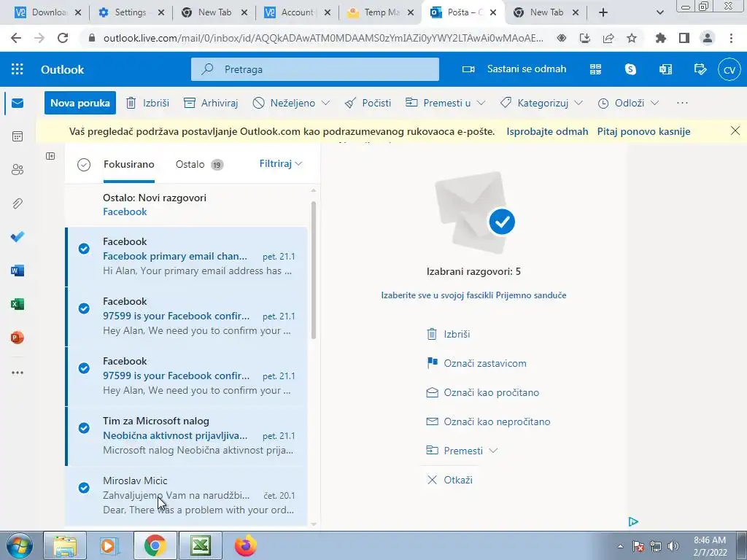Expand the Kategorizuj dropdown
This screenshot has width=747, height=560.
click(578, 103)
